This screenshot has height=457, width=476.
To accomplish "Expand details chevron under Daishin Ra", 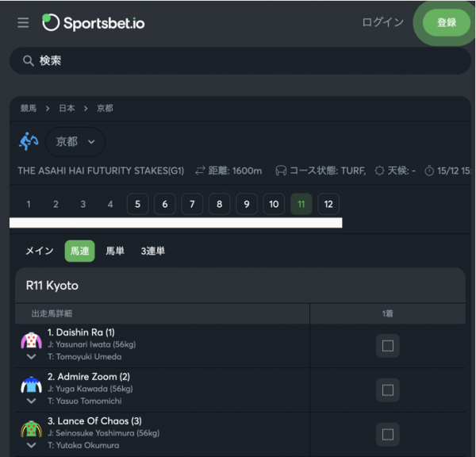I will pyautogui.click(x=31, y=356).
